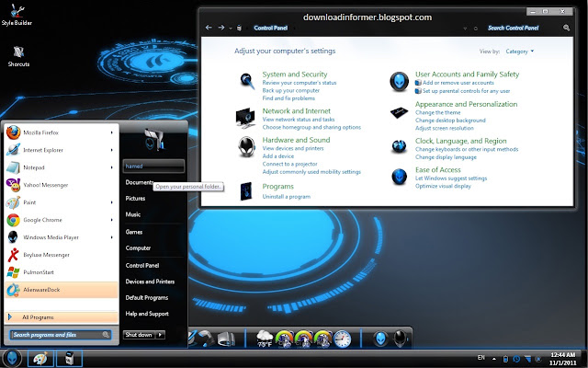Click the Alienware Start orb button
588x368 pixels.
click(12, 358)
